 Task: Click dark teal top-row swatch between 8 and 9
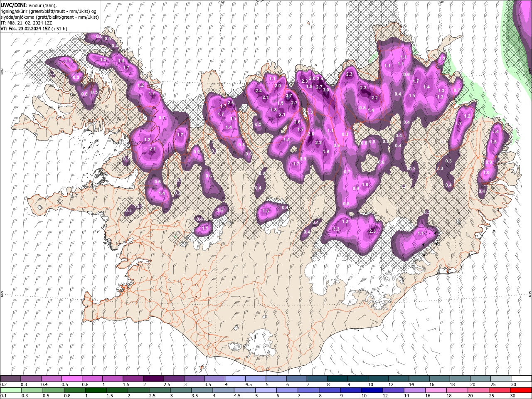337,379
